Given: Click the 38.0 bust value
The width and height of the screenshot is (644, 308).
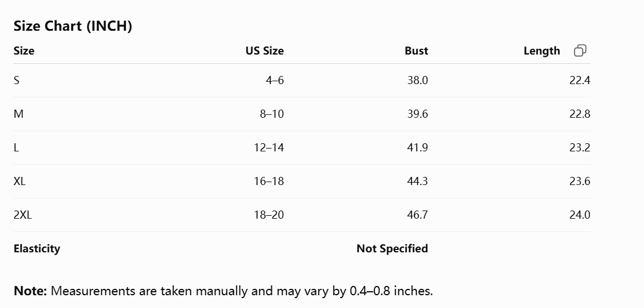Looking at the screenshot, I should (417, 80).
